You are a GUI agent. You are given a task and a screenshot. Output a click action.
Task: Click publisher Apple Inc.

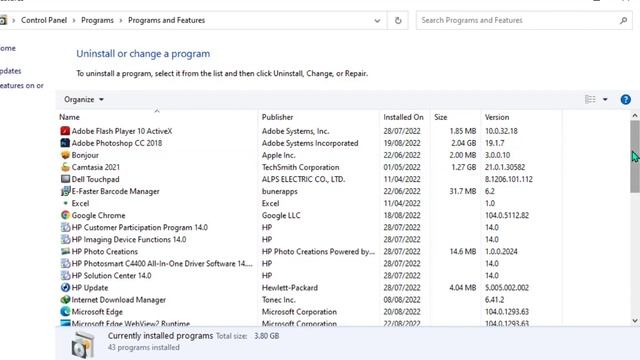279,155
